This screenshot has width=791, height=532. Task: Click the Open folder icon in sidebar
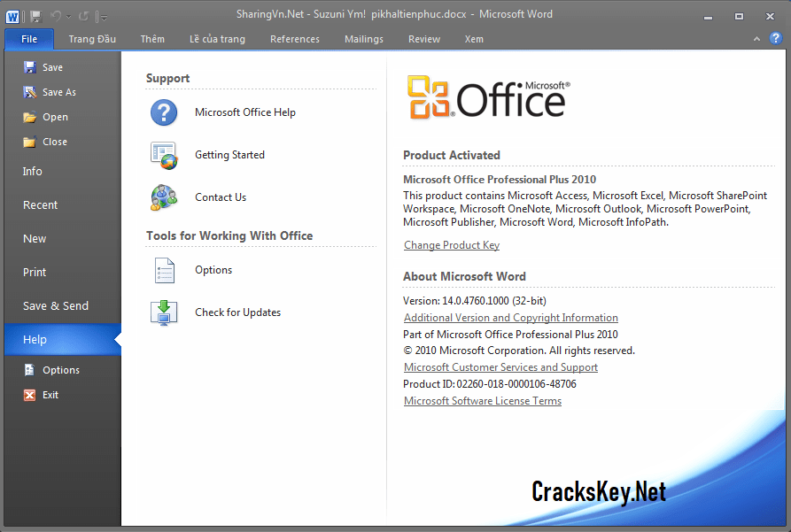click(x=30, y=117)
